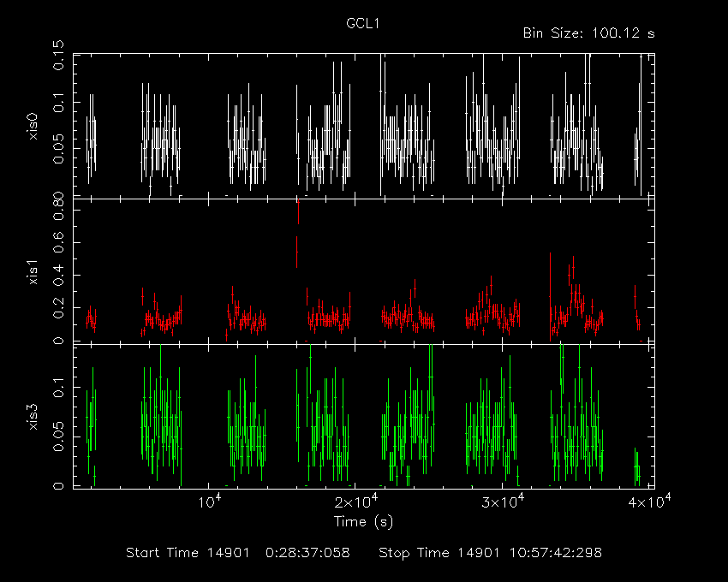Image resolution: width=728 pixels, height=582 pixels.
Task: Click the 0.80 y-tick label of xis1
Action: pyautogui.click(x=59, y=207)
